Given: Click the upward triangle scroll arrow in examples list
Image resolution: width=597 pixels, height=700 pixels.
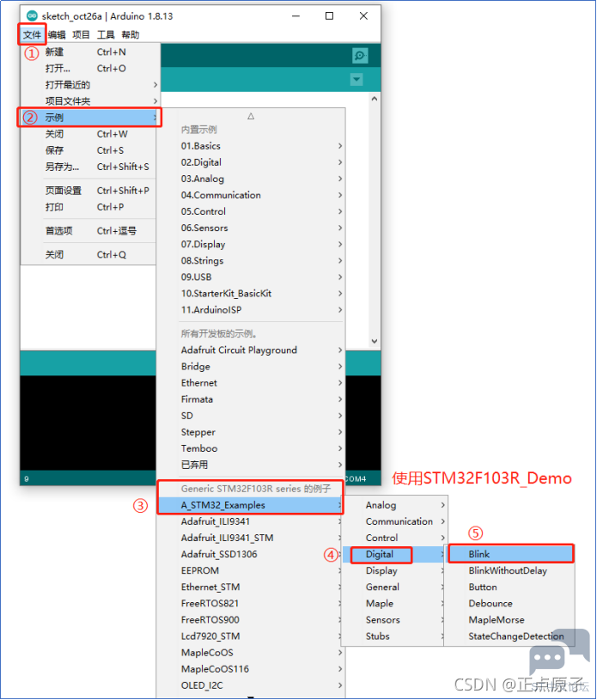Looking at the screenshot, I should pos(251,116).
